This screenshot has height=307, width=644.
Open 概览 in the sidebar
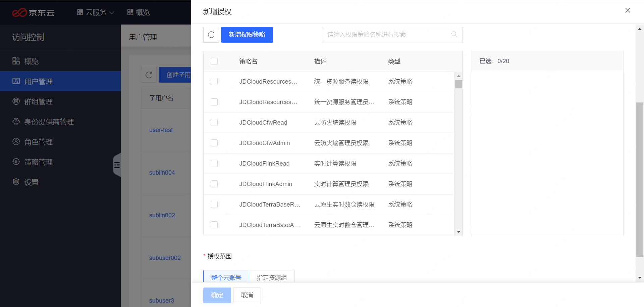pyautogui.click(x=60, y=61)
